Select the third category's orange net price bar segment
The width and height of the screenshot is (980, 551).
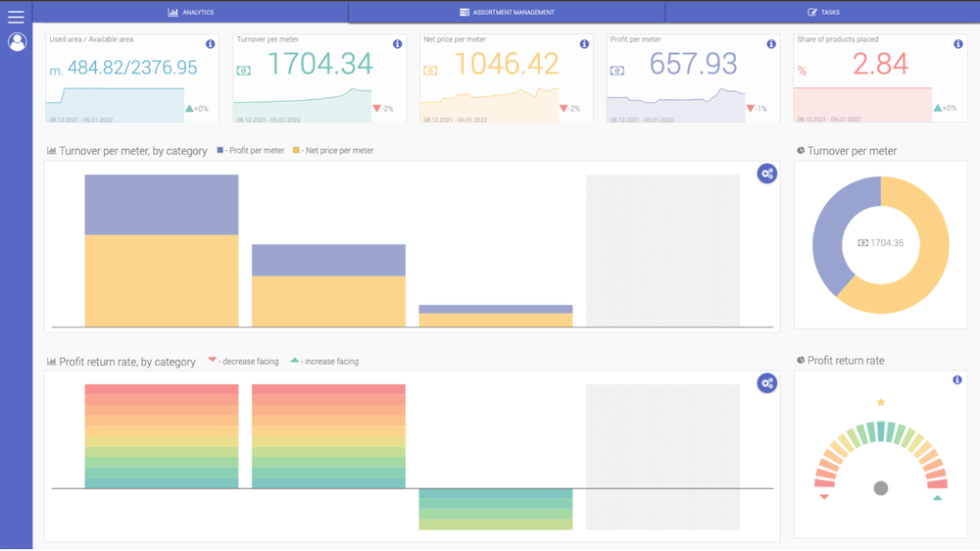[x=496, y=320]
